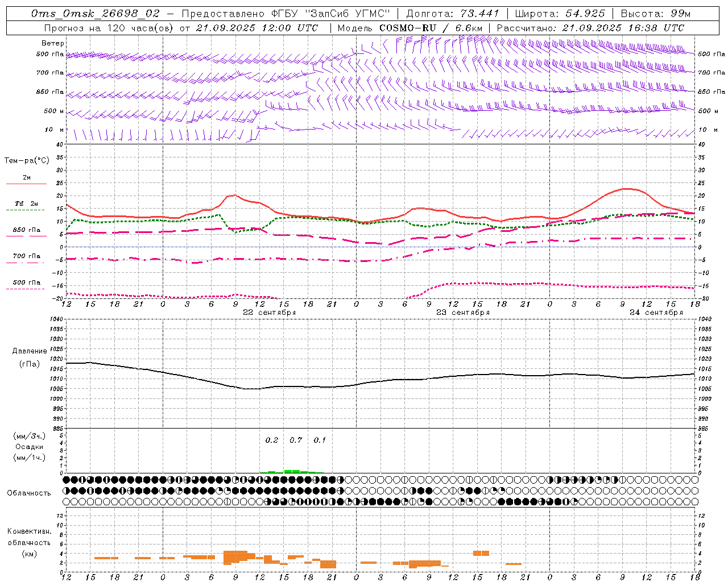Click the latitude value Широта: 54.925
This screenshot has height=582, width=728.
(560, 13)
